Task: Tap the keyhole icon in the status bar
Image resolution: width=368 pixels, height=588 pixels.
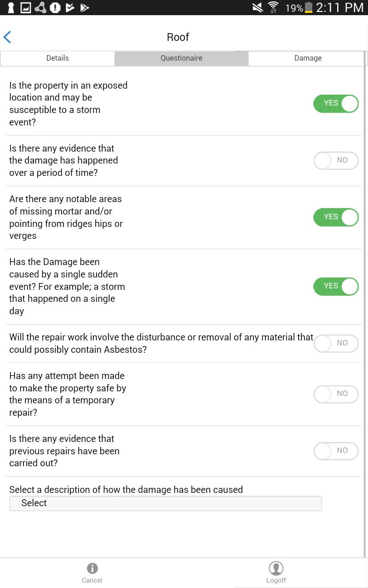Action: point(11,7)
